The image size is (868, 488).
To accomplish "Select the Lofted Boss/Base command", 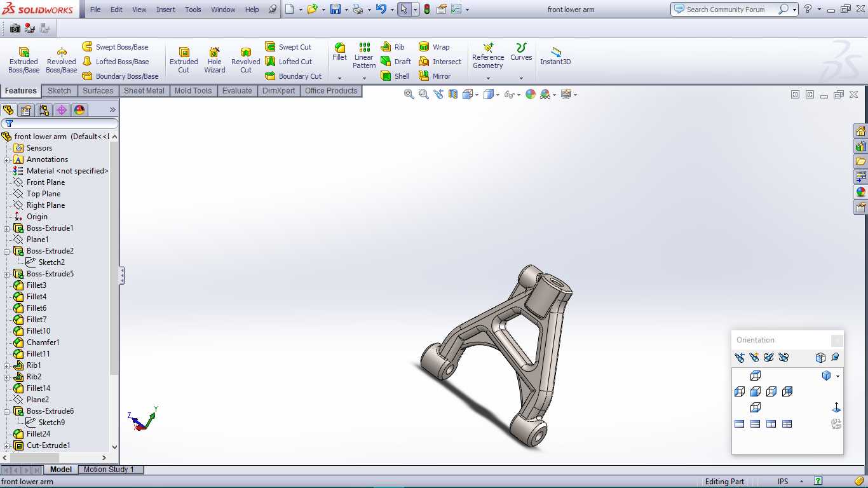I will (115, 62).
